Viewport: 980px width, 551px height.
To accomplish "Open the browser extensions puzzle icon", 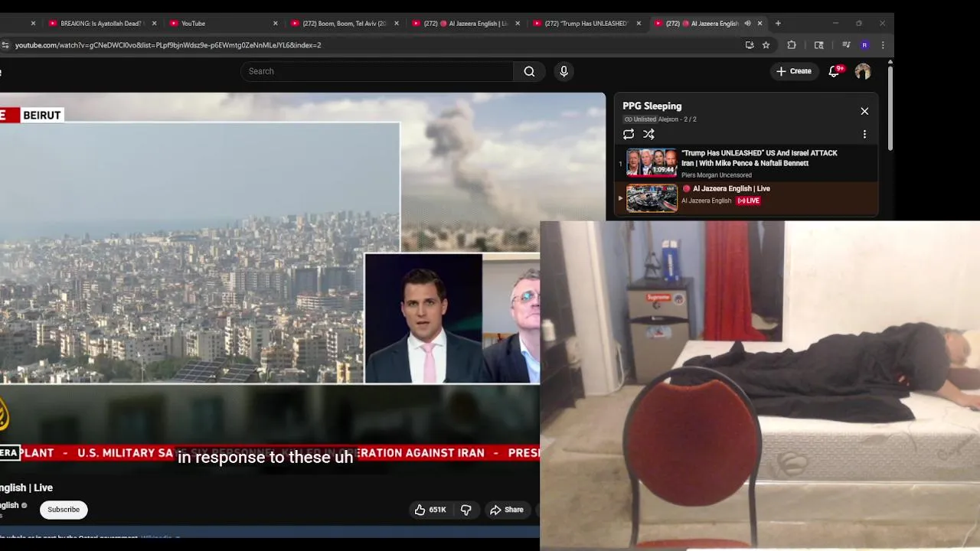I will point(792,45).
